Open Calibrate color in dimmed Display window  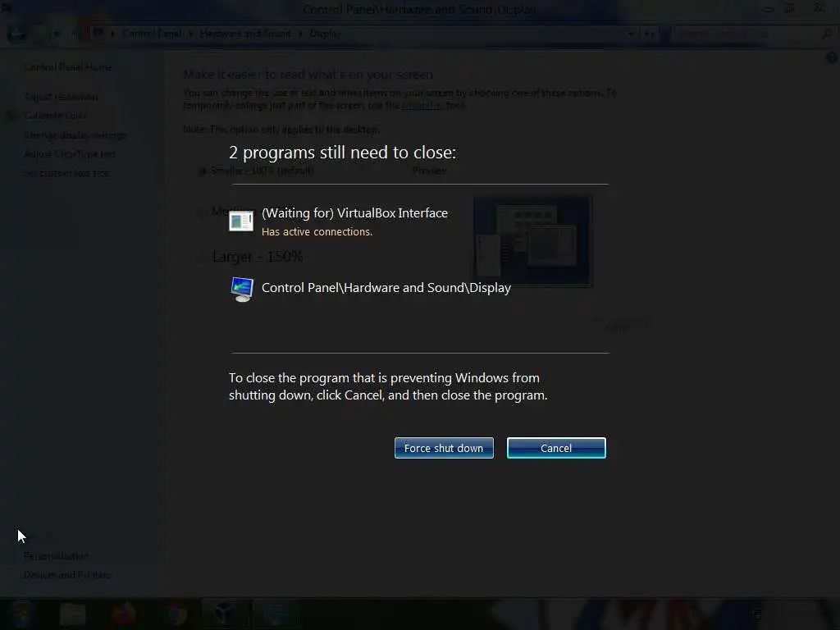point(56,116)
